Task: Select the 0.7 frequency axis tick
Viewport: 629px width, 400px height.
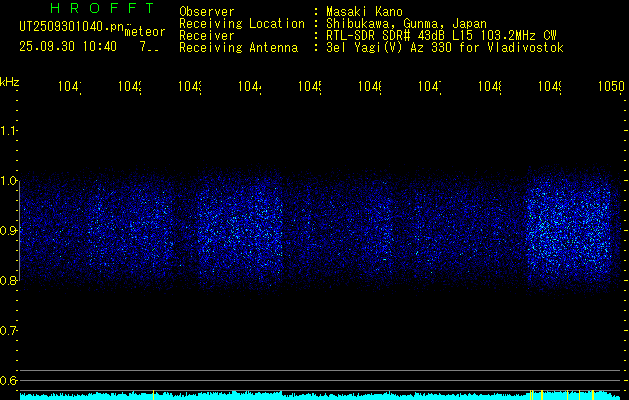Action: pyautogui.click(x=9, y=331)
